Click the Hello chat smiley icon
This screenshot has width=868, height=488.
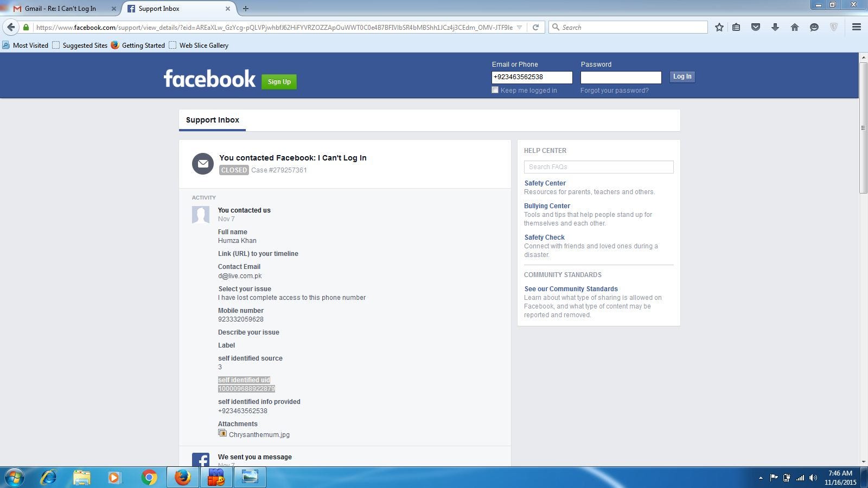pyautogui.click(x=814, y=27)
